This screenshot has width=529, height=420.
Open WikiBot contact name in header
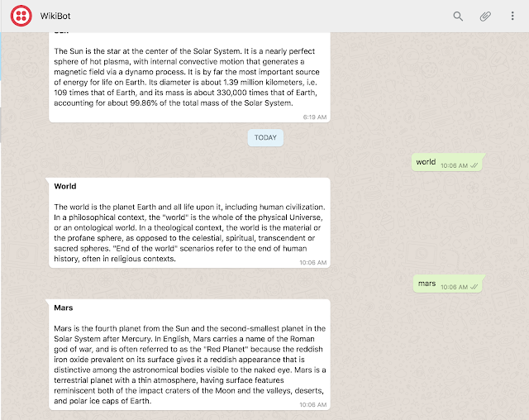[55, 16]
